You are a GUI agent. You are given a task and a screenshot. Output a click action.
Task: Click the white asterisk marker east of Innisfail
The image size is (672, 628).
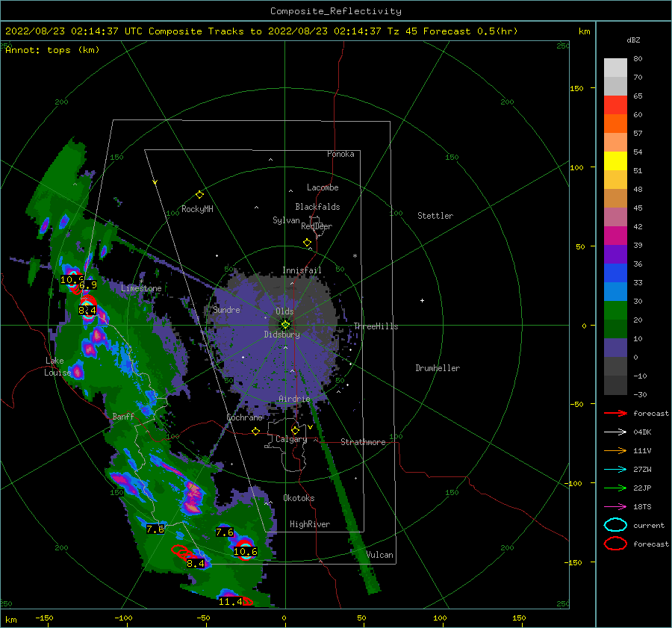(x=355, y=256)
